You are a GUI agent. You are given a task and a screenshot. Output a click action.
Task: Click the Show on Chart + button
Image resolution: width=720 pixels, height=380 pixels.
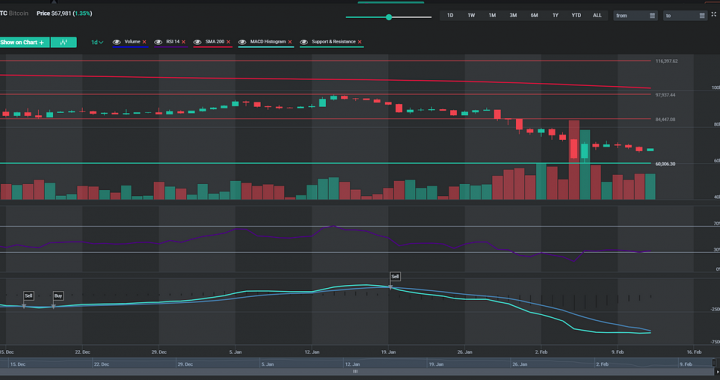tap(24, 42)
